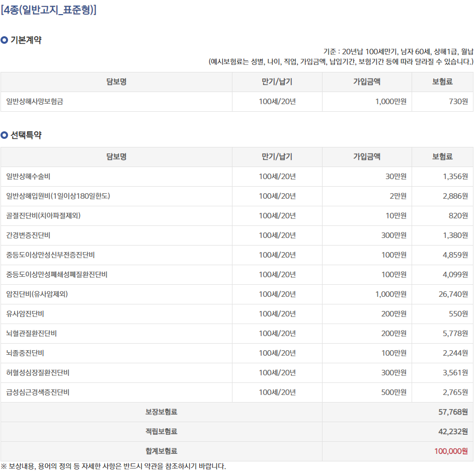The height and width of the screenshot is (476, 475).
Task: Click 500만원 amount in 급성심근경색증진단비 row
Action: click(394, 392)
